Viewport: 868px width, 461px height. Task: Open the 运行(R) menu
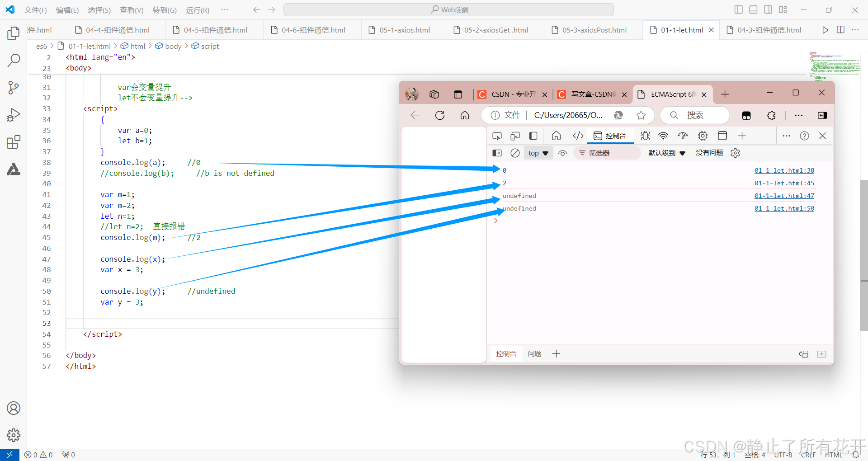(x=198, y=10)
